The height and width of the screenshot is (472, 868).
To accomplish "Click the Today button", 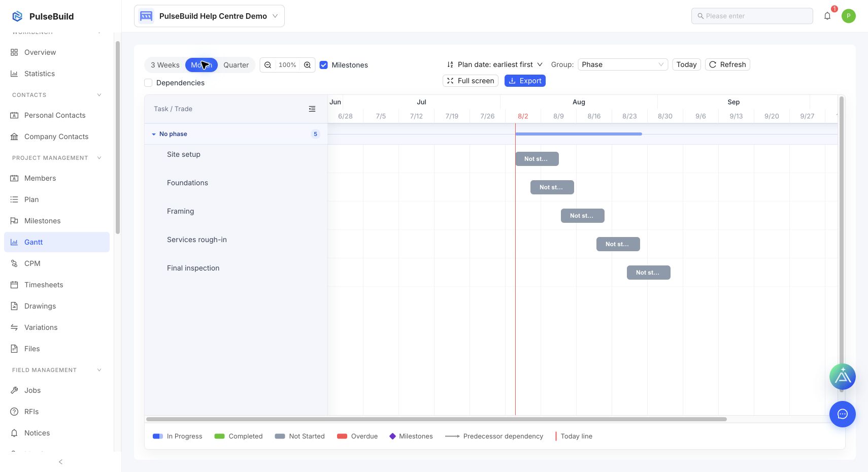I will click(686, 64).
